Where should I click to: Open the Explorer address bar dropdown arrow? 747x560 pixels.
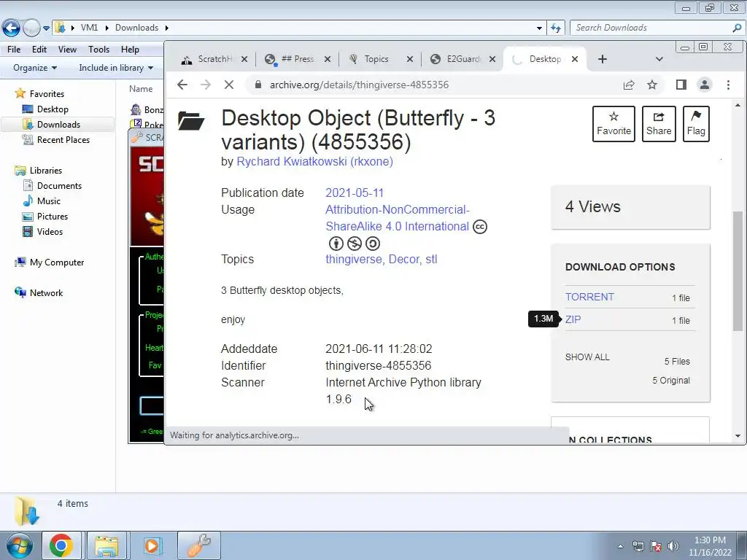(x=539, y=28)
